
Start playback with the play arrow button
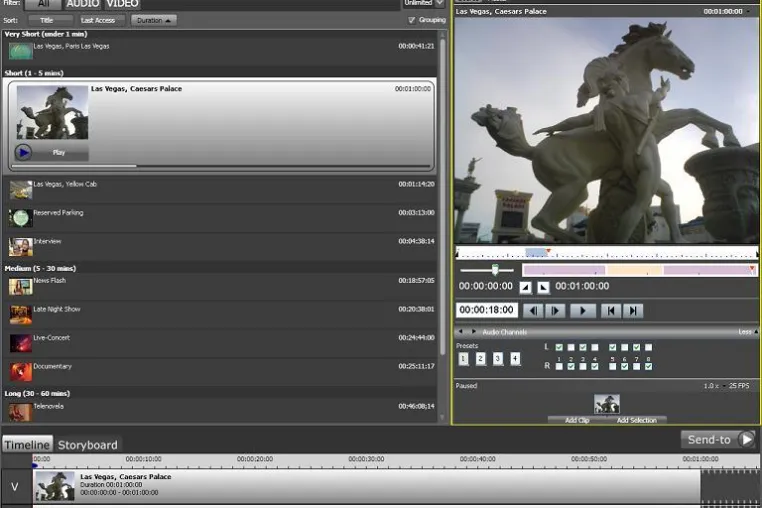583,311
